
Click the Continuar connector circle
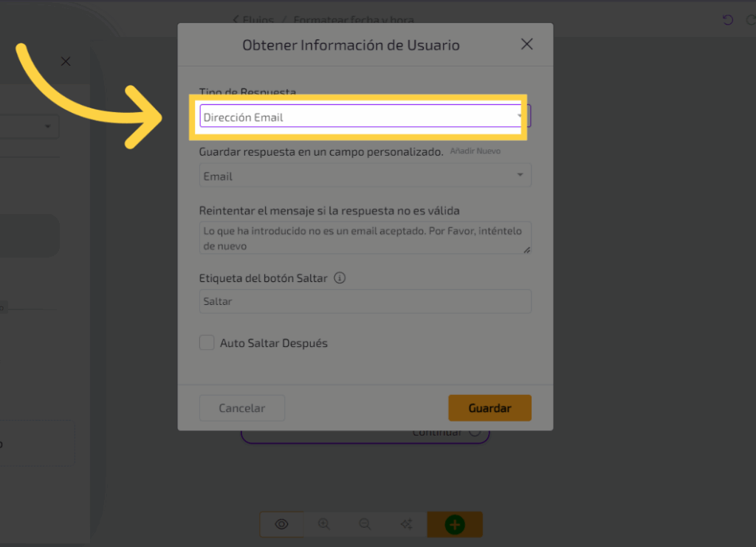click(x=475, y=433)
